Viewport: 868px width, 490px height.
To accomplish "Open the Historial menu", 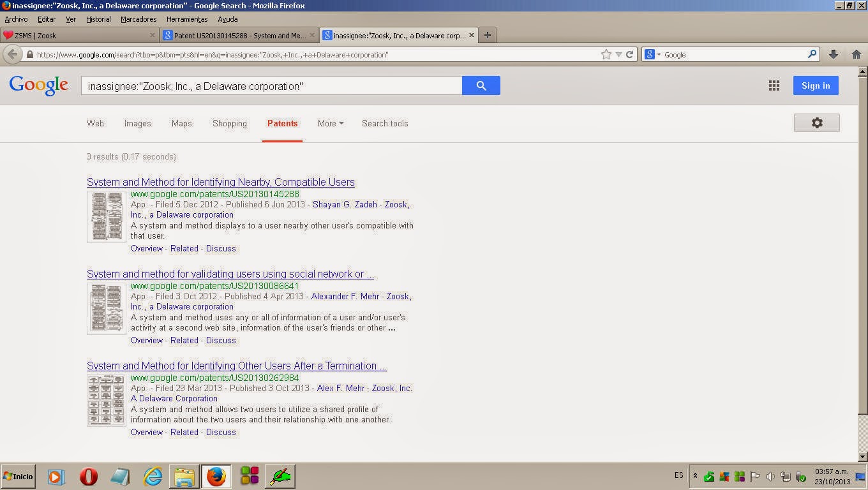I will (98, 19).
